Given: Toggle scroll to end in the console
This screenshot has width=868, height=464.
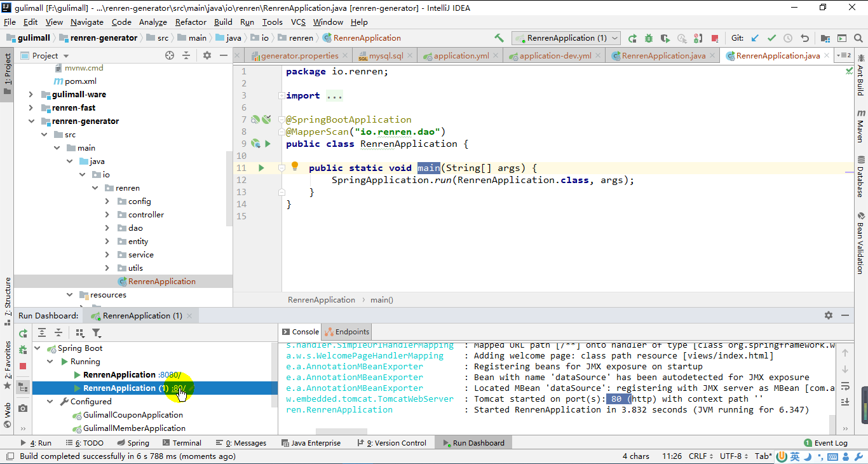Looking at the screenshot, I should tap(845, 402).
